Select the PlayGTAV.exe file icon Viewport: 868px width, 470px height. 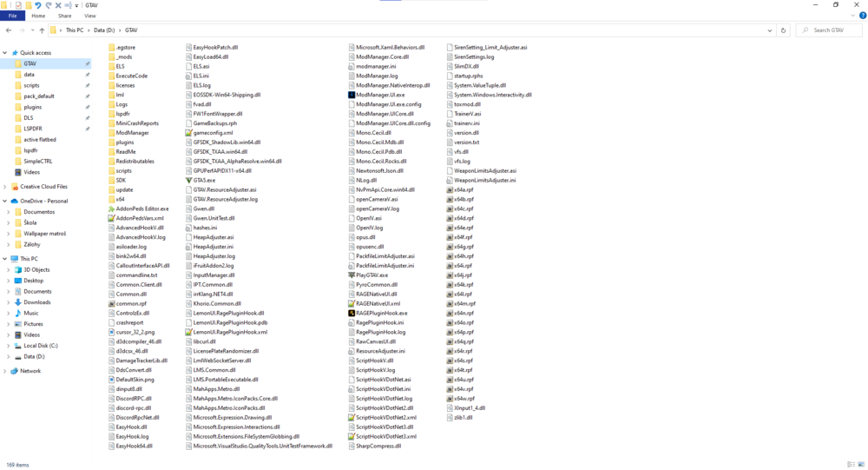pyautogui.click(x=352, y=275)
